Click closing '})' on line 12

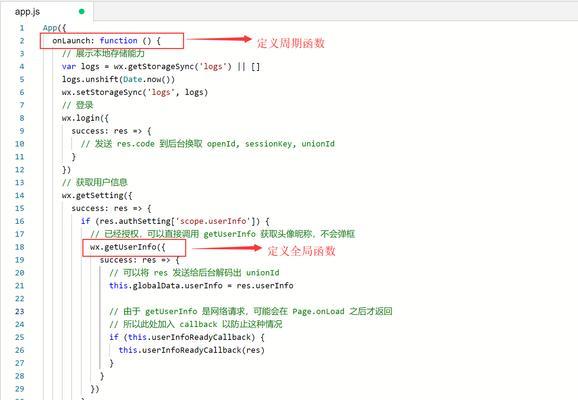tap(66, 170)
